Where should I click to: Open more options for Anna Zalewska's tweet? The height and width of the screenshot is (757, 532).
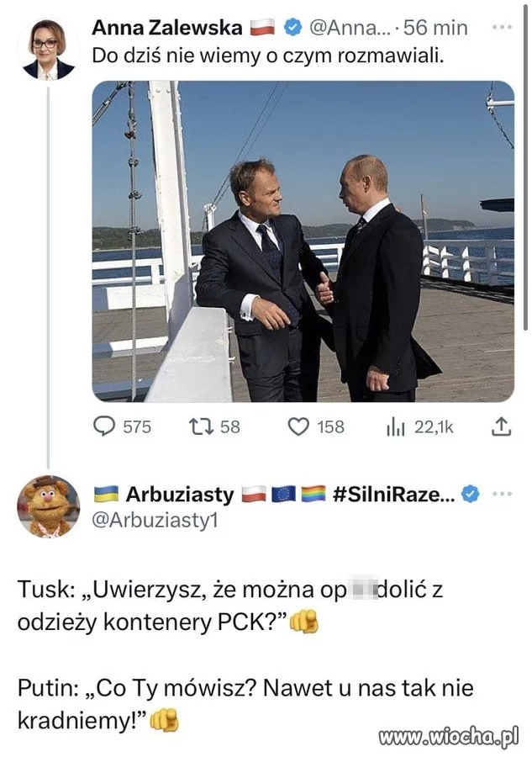pos(502,27)
